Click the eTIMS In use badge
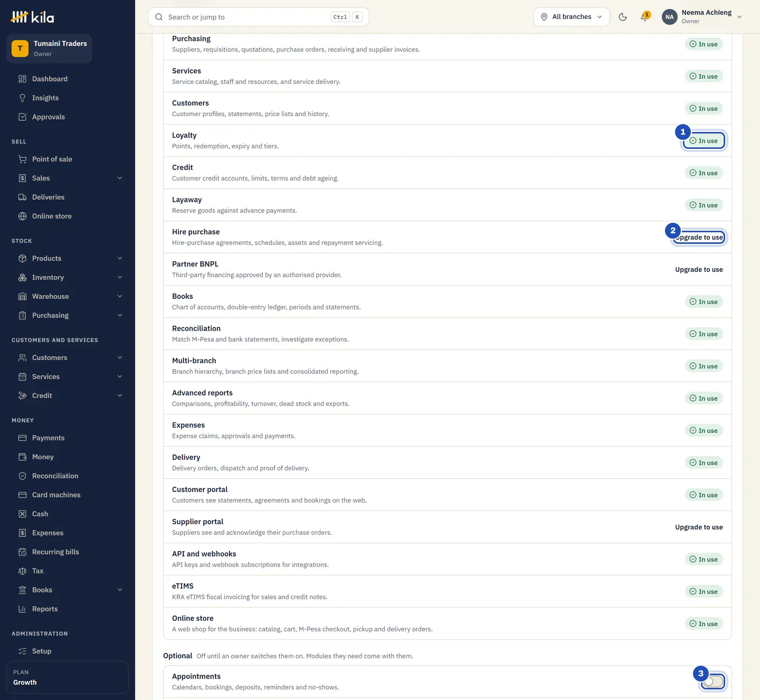The height and width of the screenshot is (700, 760). [704, 591]
